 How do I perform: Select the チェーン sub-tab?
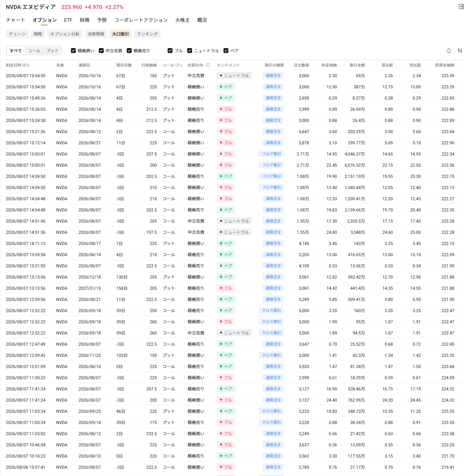click(17, 34)
